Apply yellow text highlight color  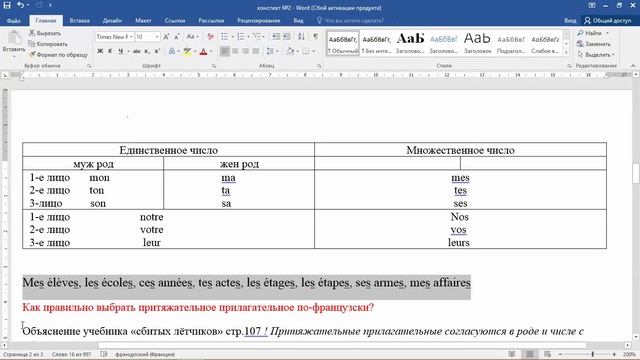pos(187,51)
